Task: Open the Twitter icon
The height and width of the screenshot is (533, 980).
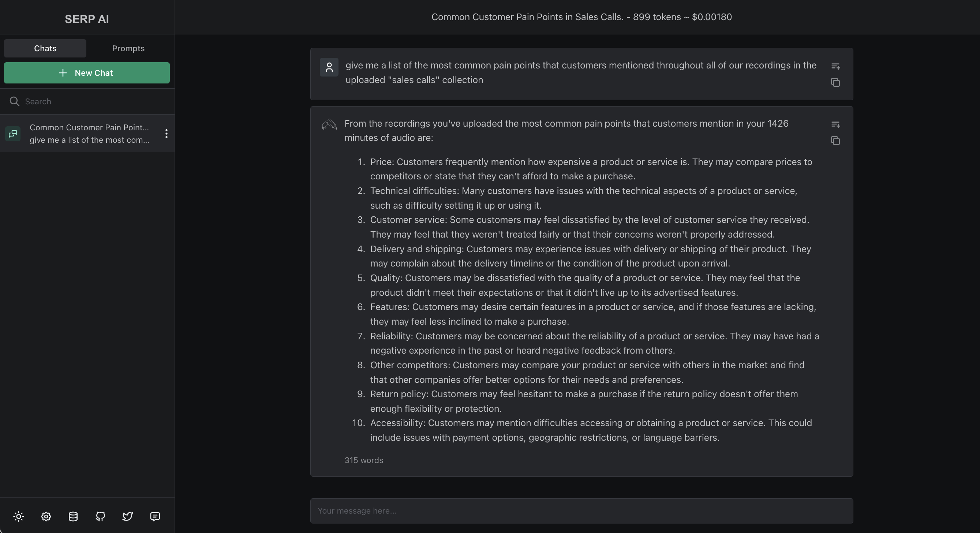Action: click(x=127, y=516)
